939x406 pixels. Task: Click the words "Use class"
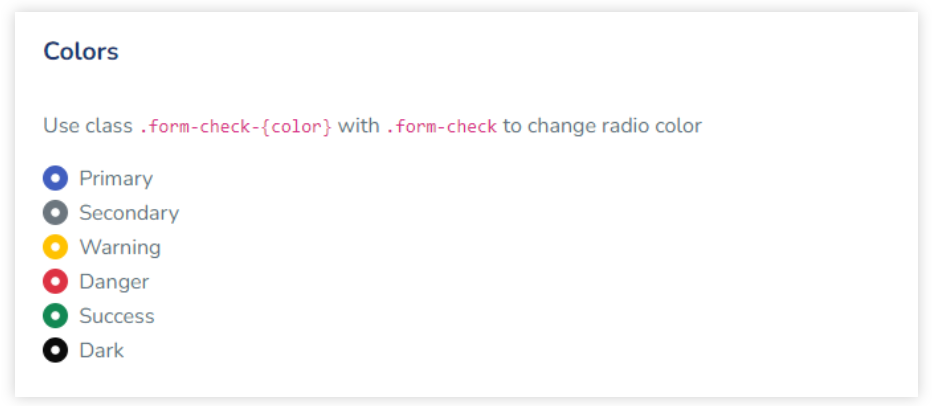(x=88, y=126)
